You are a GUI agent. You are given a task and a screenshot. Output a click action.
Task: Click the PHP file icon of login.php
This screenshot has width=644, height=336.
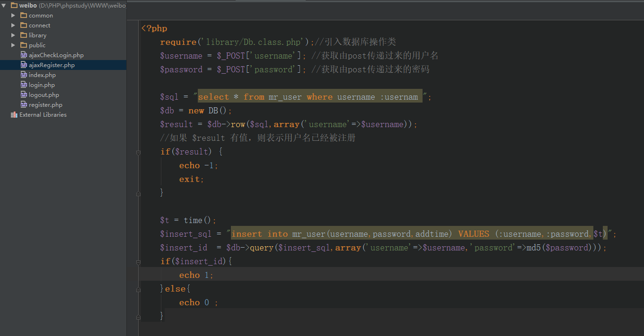click(24, 85)
